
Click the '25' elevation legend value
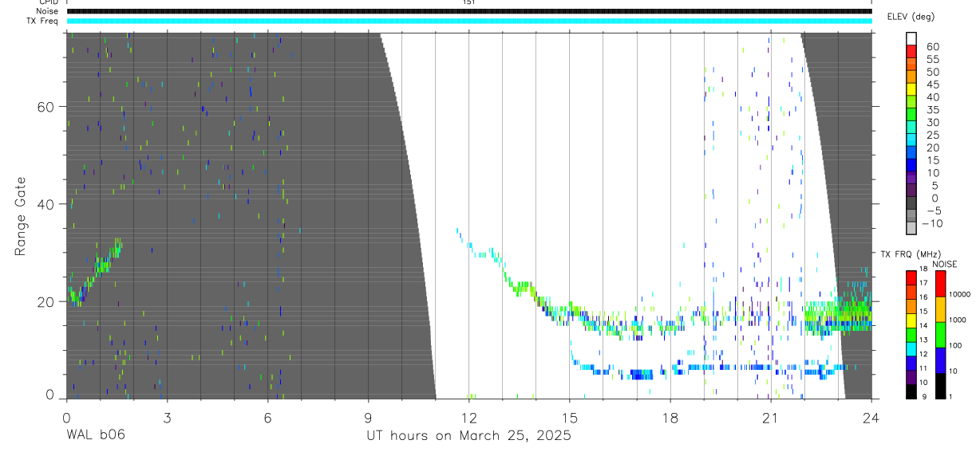933,135
